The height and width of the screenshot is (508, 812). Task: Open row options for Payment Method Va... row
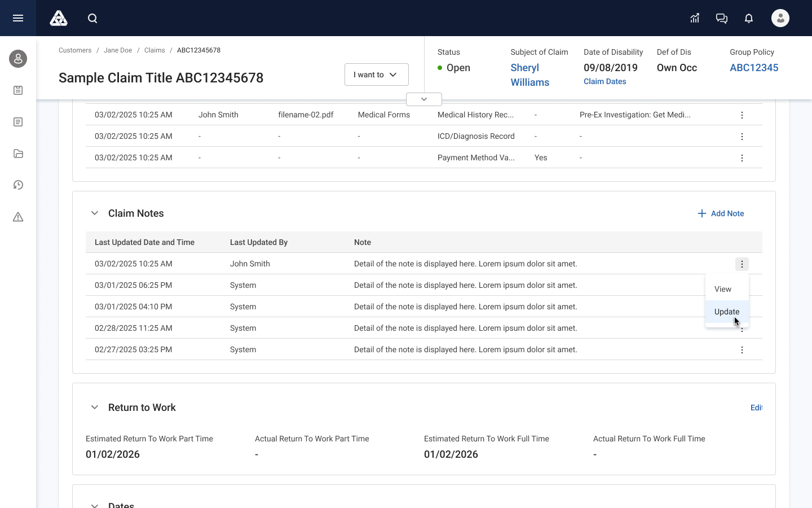(x=742, y=158)
